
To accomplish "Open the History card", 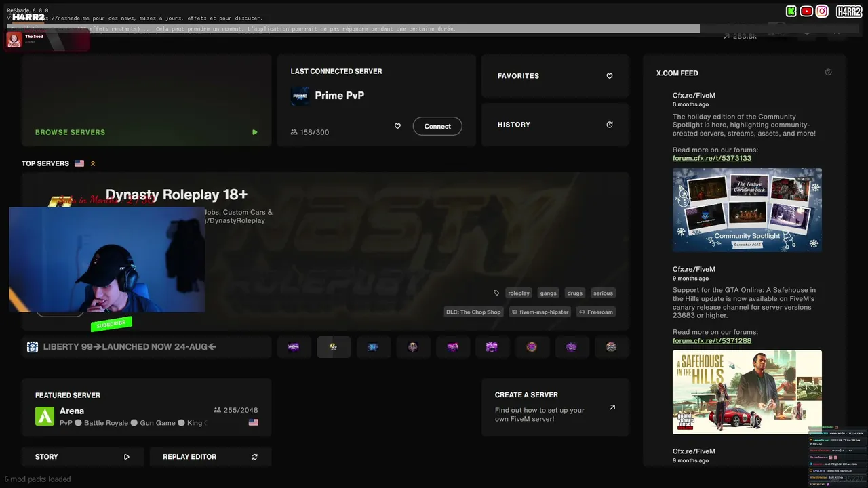I will (555, 125).
